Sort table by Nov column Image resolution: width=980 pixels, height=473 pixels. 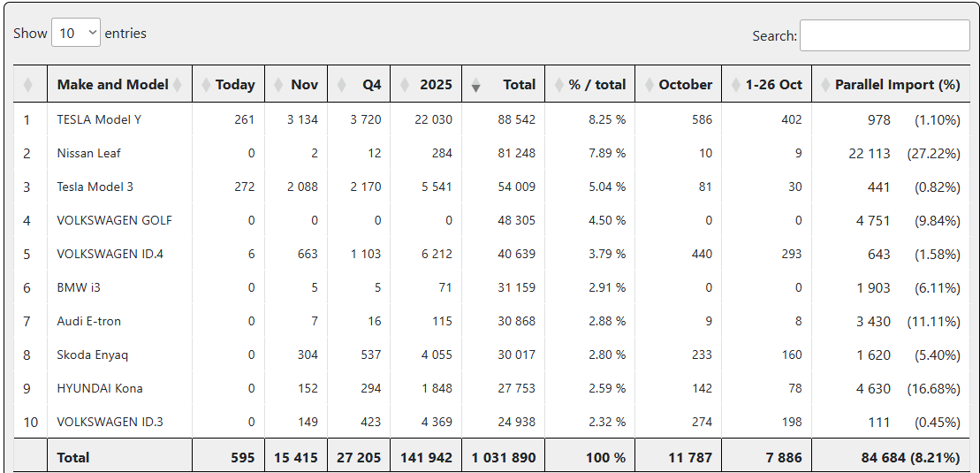coord(296,84)
